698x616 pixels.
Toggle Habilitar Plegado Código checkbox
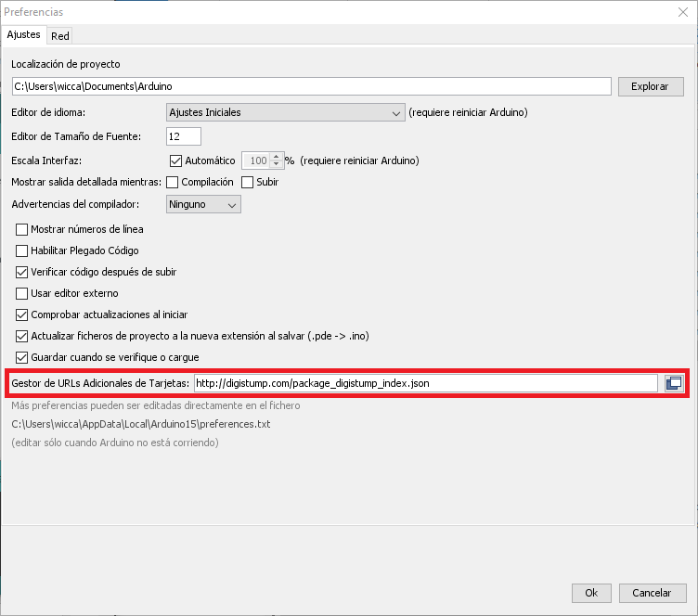coord(23,250)
